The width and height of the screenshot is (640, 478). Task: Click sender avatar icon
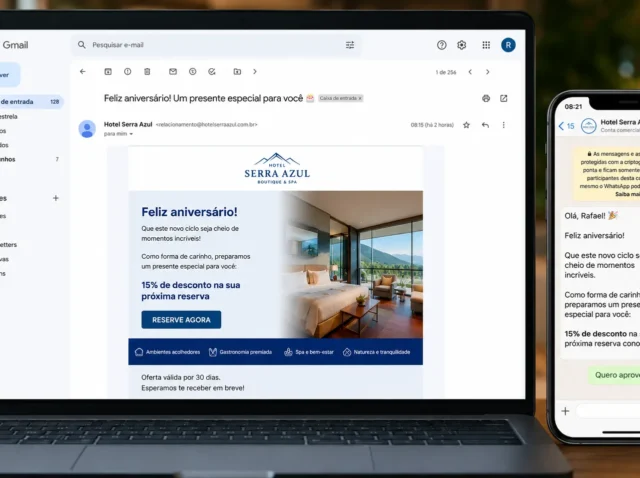click(87, 129)
